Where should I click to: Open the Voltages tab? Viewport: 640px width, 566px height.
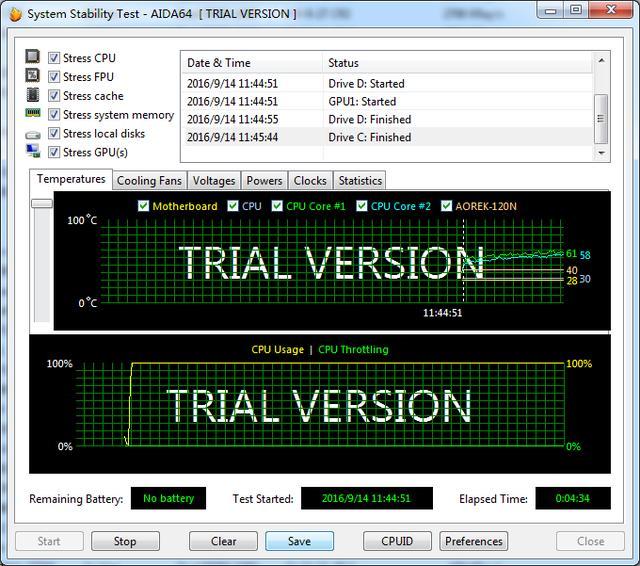click(214, 181)
